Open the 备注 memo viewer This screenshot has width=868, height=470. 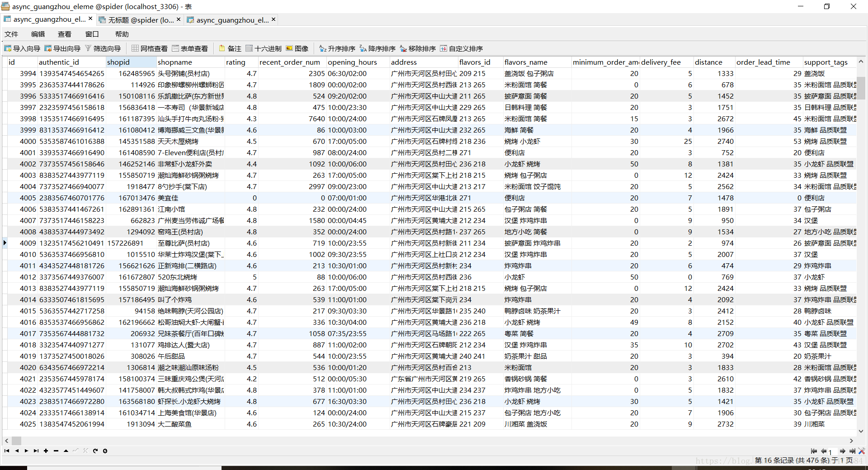[x=230, y=48]
